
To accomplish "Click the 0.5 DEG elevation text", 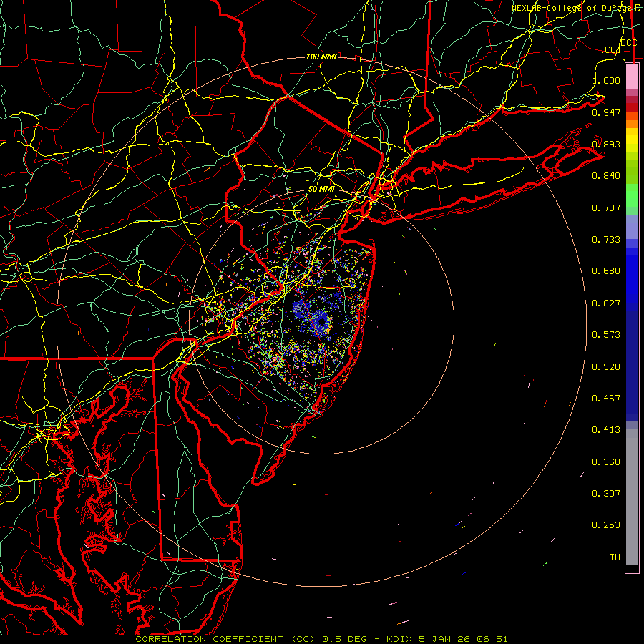I will 344,639.
